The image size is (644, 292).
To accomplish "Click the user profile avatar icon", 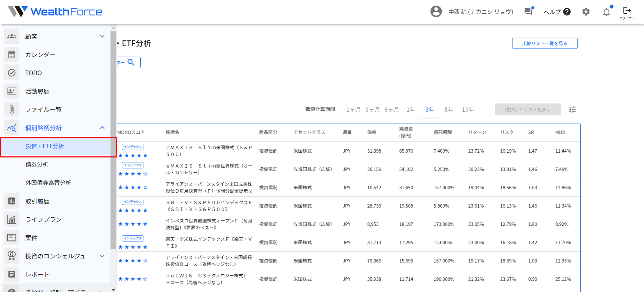I will (x=436, y=12).
